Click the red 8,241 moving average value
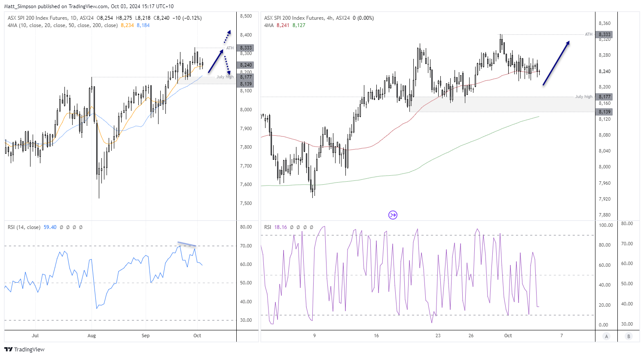The image size is (644, 357). (283, 25)
